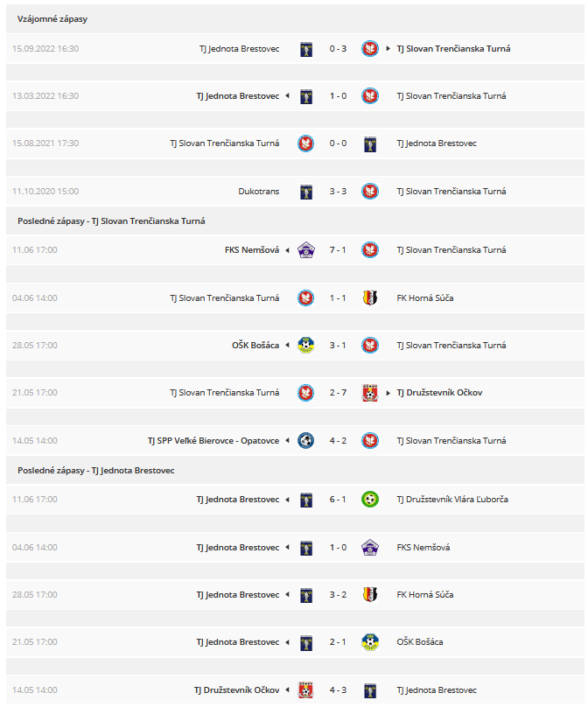Open the 4 - 3 score from 14.05 match
Viewport: 588px width, 714px height.
pyautogui.click(x=338, y=690)
